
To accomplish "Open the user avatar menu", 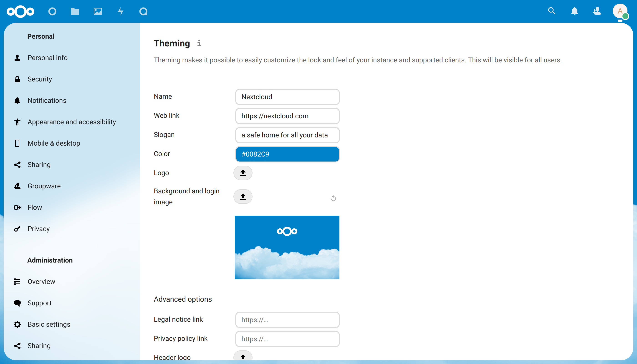I will click(x=620, y=11).
